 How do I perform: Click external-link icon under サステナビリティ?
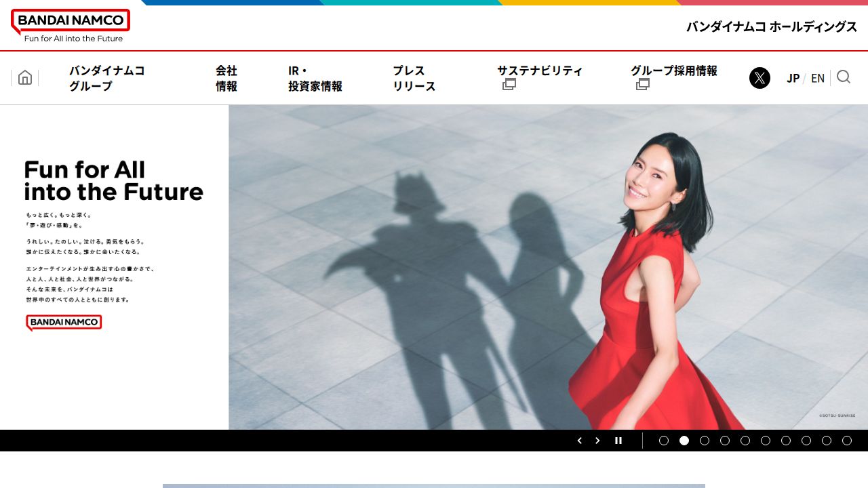point(509,85)
